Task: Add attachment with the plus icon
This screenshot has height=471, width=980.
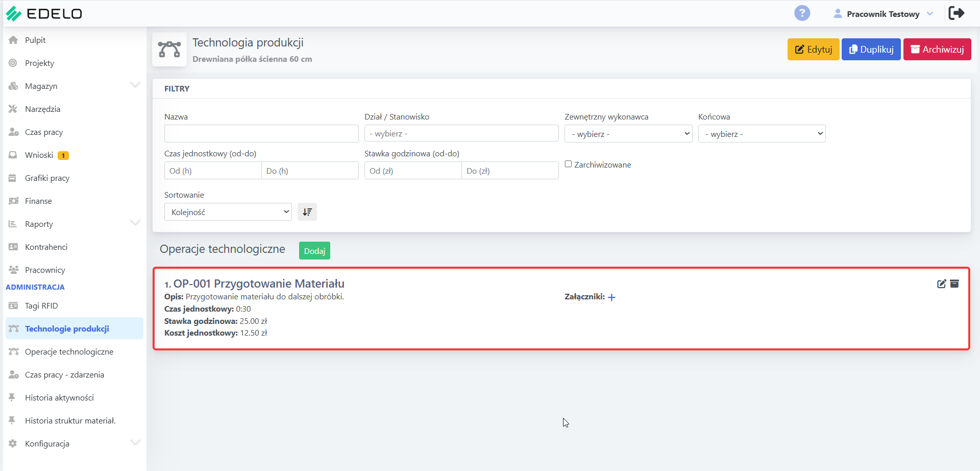Action: point(611,297)
